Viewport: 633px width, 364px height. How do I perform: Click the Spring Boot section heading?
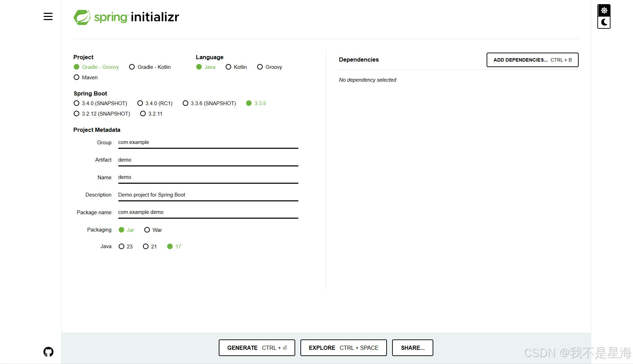click(x=90, y=93)
